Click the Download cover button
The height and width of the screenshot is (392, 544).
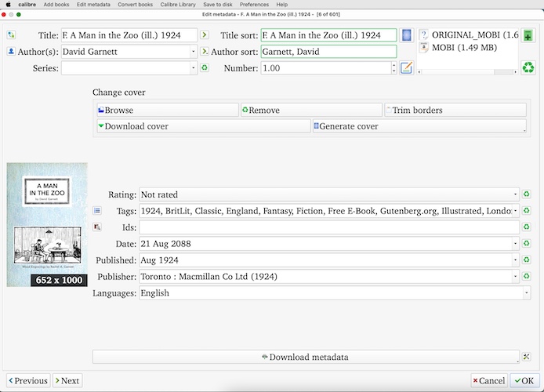[204, 126]
